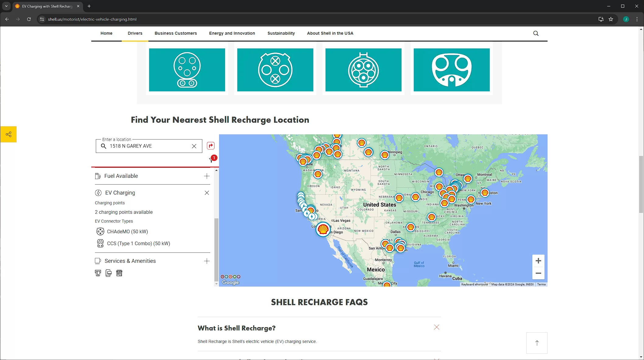Click the Keyboard shortcuts map link
The height and width of the screenshot is (360, 644).
[x=474, y=284]
